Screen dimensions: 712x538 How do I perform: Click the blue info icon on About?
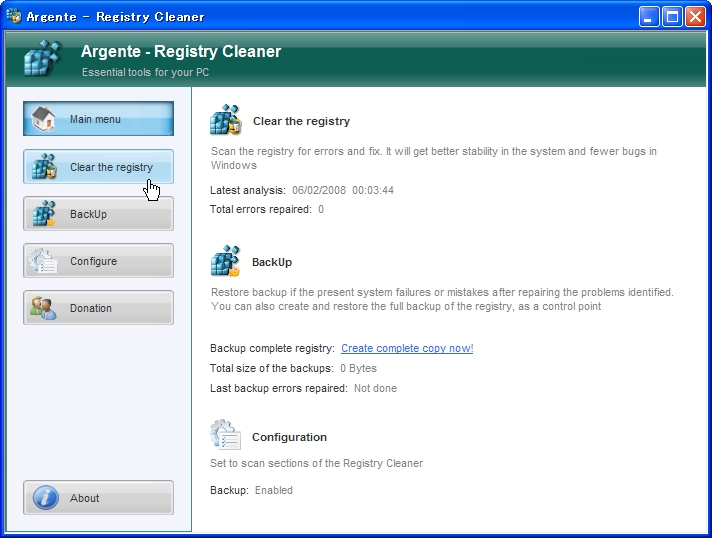[x=45, y=498]
